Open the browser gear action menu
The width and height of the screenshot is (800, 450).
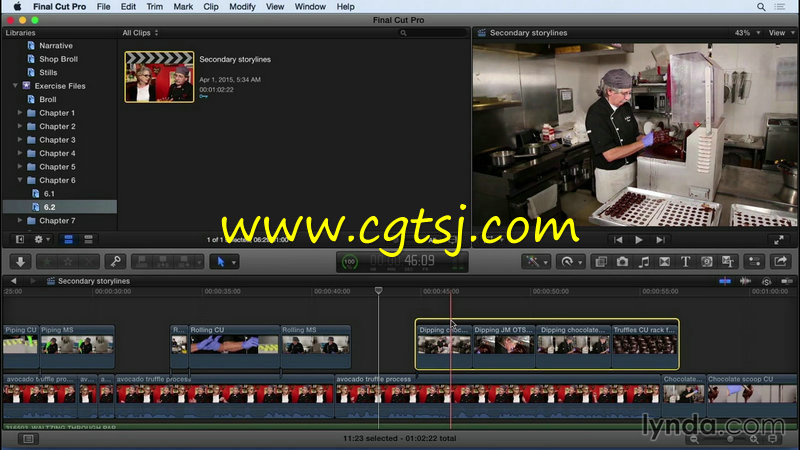click(x=41, y=239)
